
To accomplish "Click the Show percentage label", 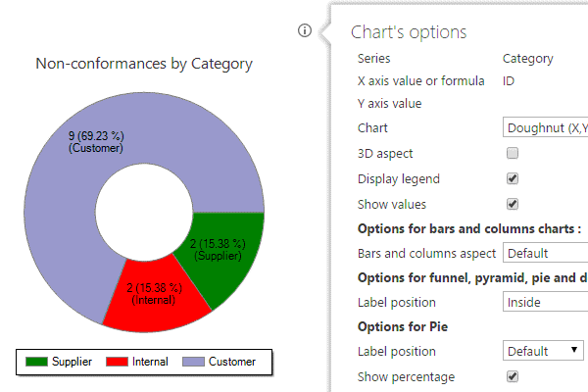I will click(x=406, y=377).
